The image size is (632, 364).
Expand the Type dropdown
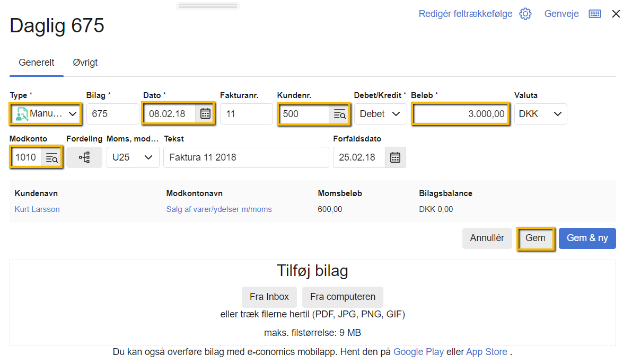click(x=46, y=114)
